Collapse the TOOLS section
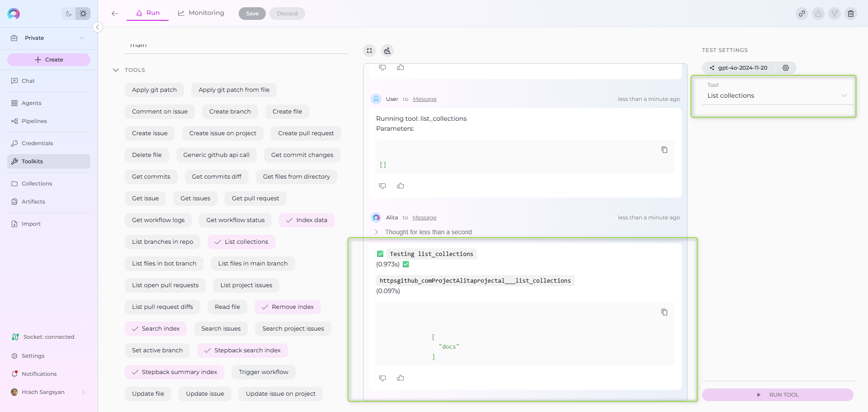Viewport: 868px width, 412px height. tap(116, 70)
